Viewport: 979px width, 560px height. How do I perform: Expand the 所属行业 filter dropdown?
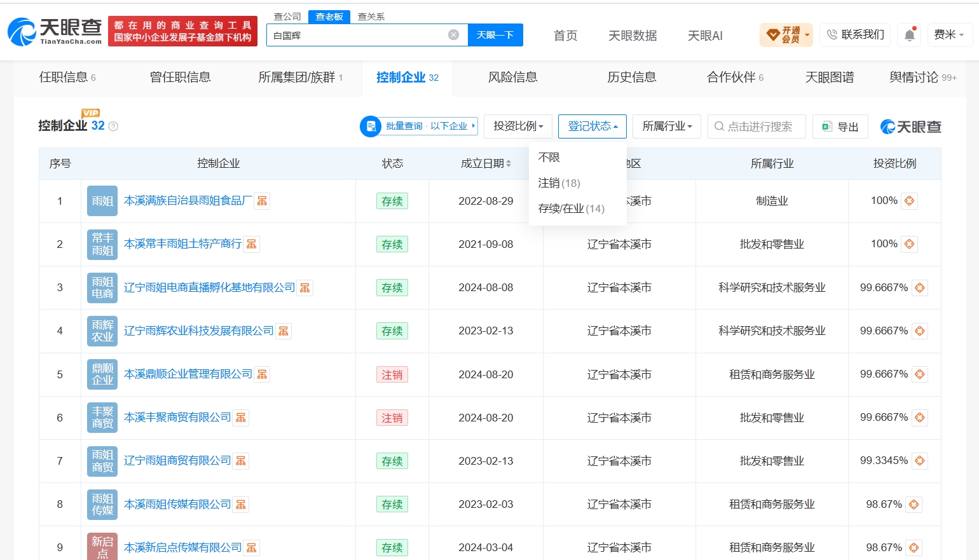(667, 126)
